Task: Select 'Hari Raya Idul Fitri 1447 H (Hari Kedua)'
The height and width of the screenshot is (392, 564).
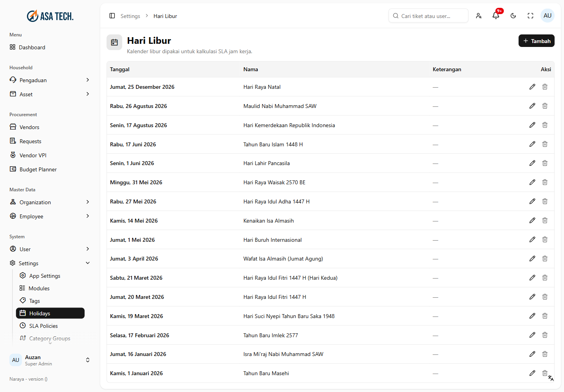Action: (x=290, y=278)
